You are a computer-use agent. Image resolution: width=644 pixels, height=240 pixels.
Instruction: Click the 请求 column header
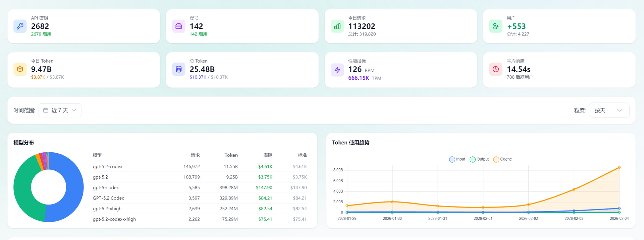195,155
